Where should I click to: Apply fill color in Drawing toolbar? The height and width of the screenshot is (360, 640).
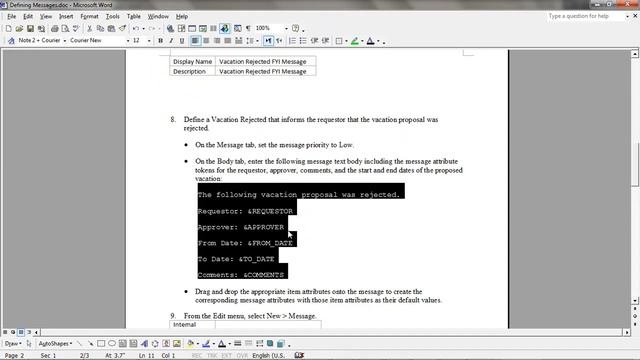190,344
